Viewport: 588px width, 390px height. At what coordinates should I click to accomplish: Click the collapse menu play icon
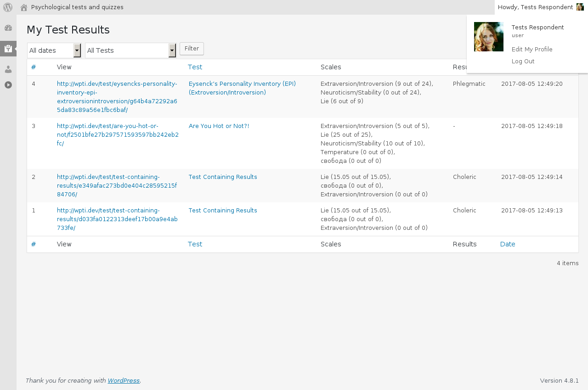point(8,85)
